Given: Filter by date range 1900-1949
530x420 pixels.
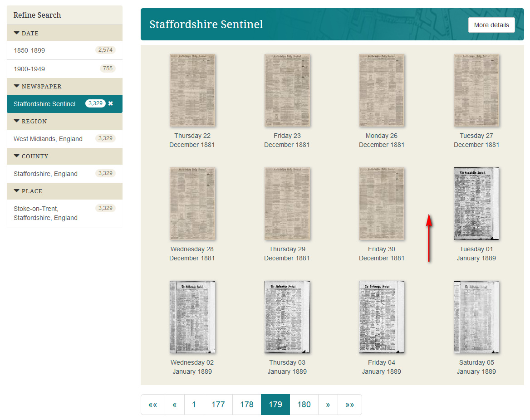Looking at the screenshot, I should (x=29, y=69).
